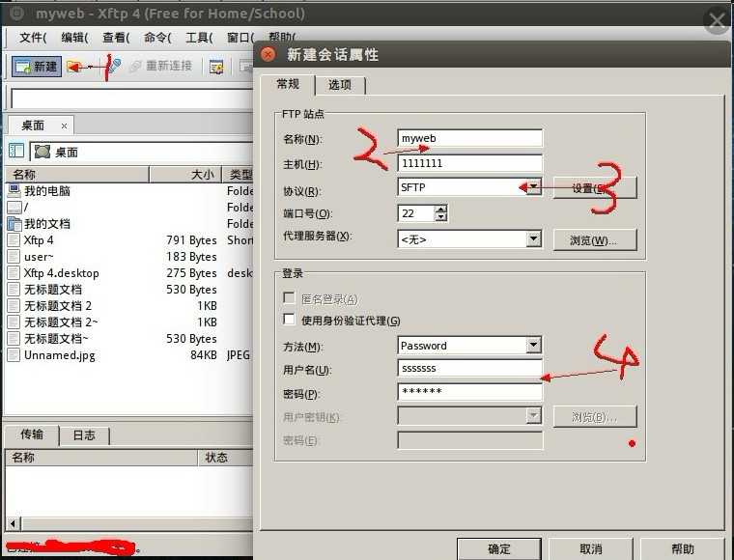
Task: Click the 端口号 field showing 22
Action: [x=416, y=213]
